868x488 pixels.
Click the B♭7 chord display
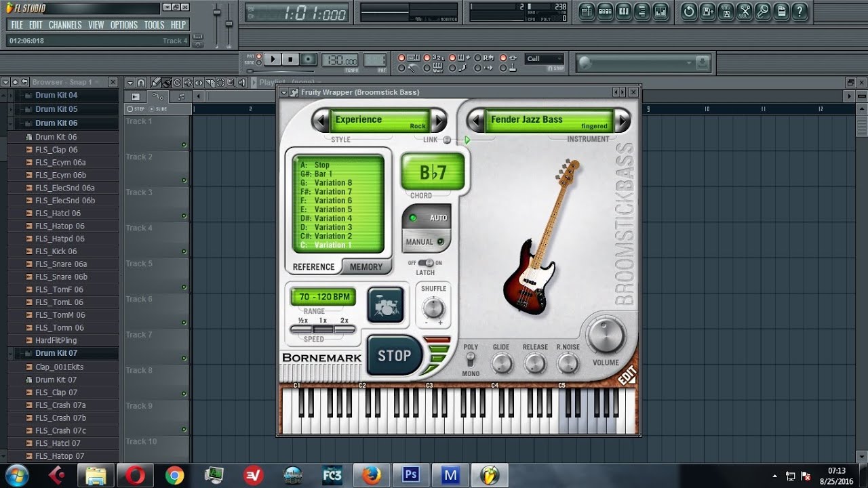click(433, 172)
